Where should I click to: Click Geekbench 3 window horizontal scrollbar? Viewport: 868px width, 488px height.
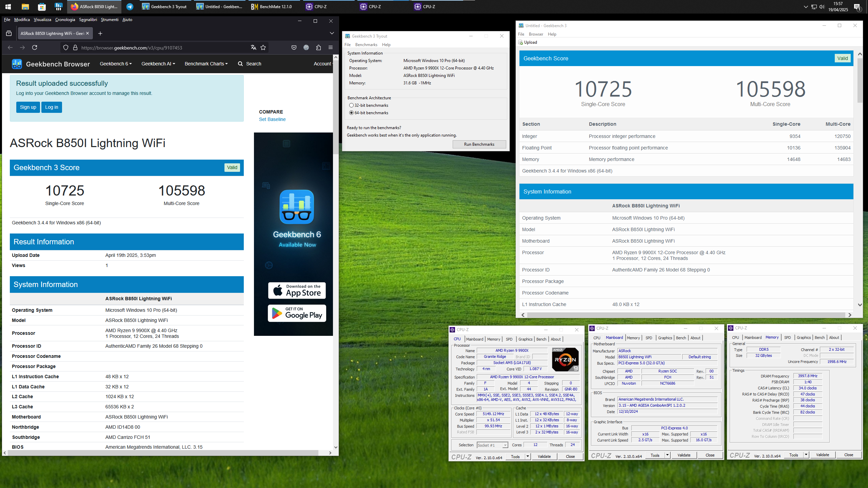[x=686, y=315]
